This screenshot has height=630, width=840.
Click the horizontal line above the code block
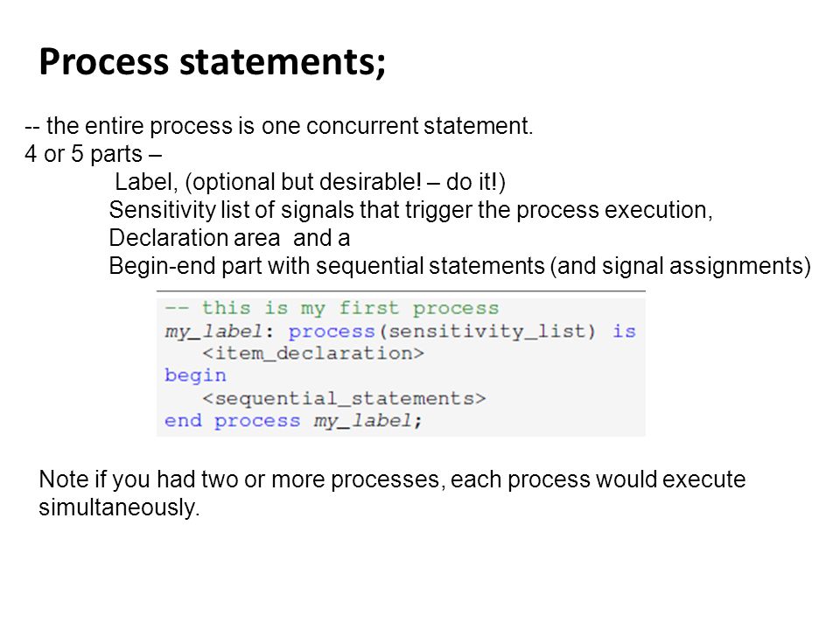point(401,290)
